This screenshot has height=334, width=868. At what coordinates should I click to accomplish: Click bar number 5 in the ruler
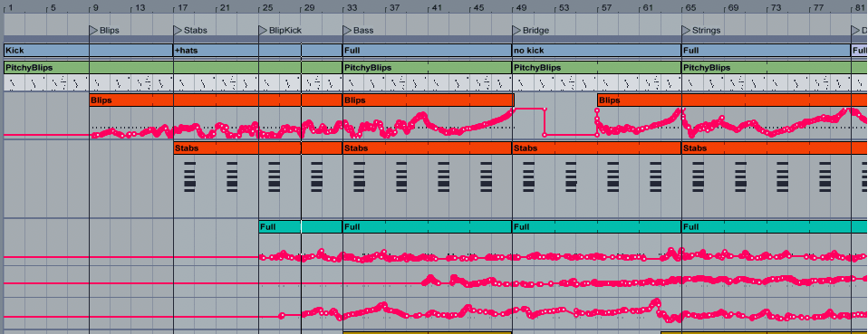point(53,8)
